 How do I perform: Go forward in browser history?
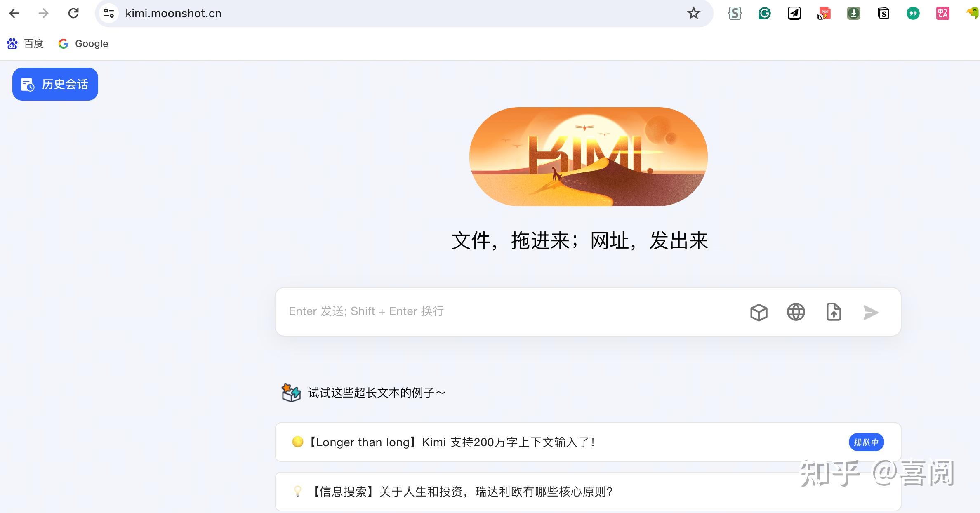tap(43, 14)
